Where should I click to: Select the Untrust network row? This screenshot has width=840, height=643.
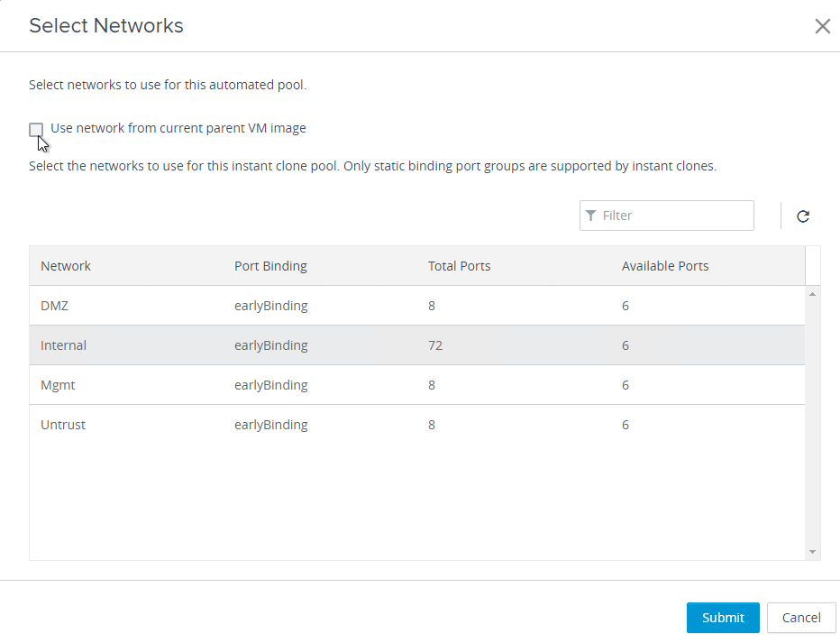[x=416, y=425]
